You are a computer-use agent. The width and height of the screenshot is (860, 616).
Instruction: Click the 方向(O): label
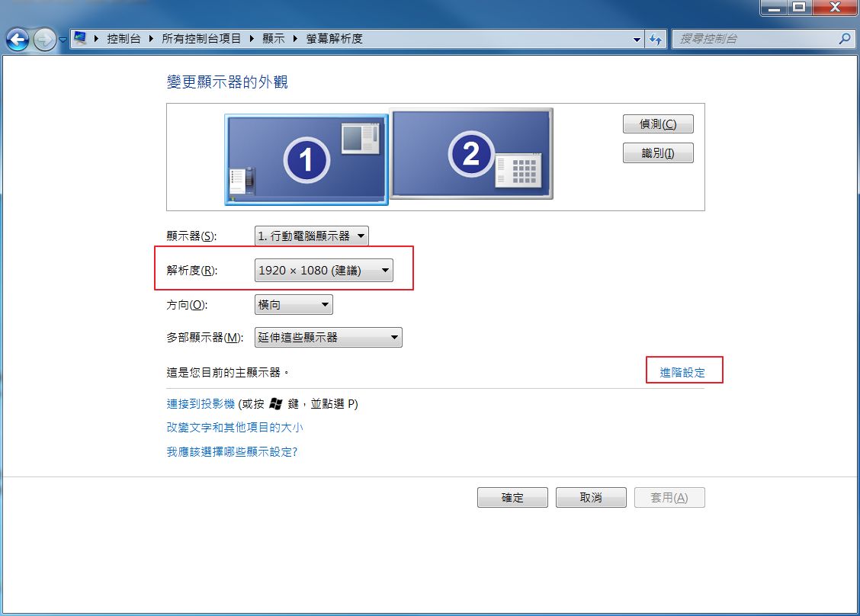pyautogui.click(x=187, y=305)
